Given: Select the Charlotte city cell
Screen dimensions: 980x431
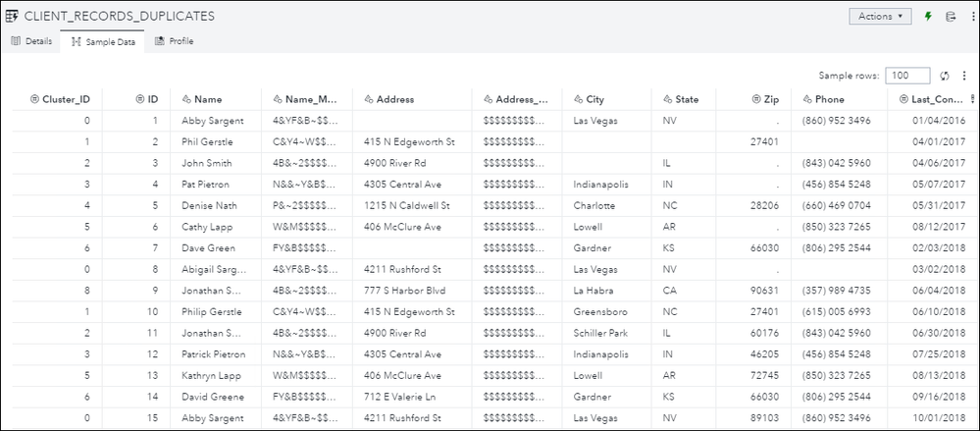Looking at the screenshot, I should (x=607, y=206).
